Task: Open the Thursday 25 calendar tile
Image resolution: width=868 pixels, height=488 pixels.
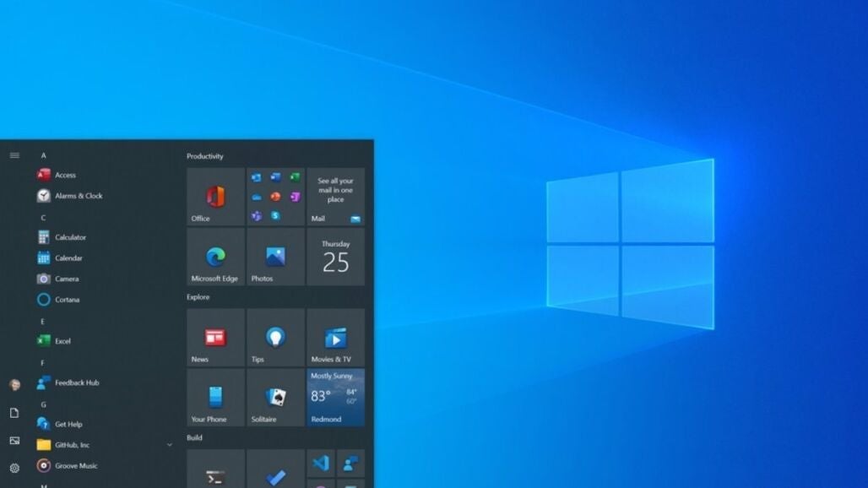Action: pos(335,257)
